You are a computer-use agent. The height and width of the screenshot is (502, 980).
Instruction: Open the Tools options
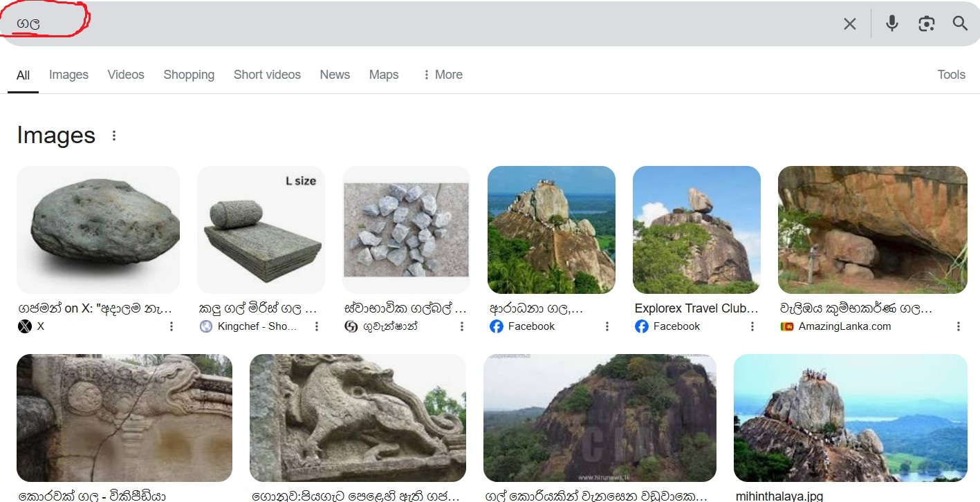(x=951, y=75)
